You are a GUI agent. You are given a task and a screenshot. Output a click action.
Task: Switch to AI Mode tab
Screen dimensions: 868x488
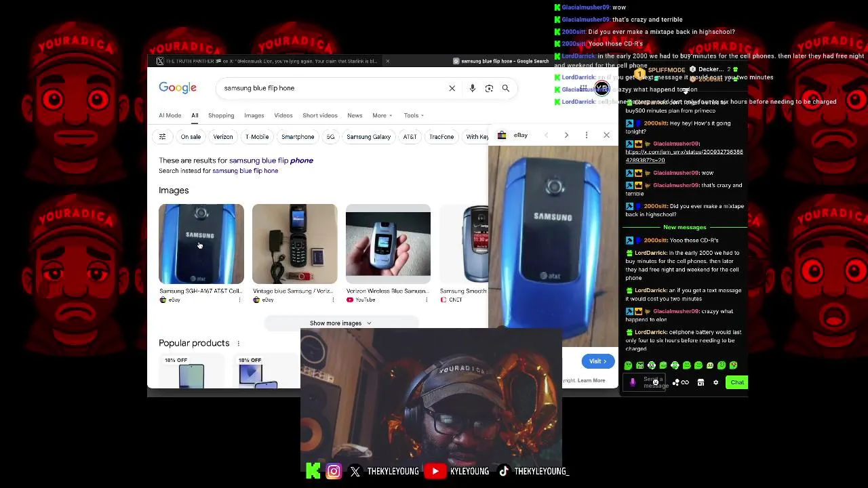pos(170,115)
